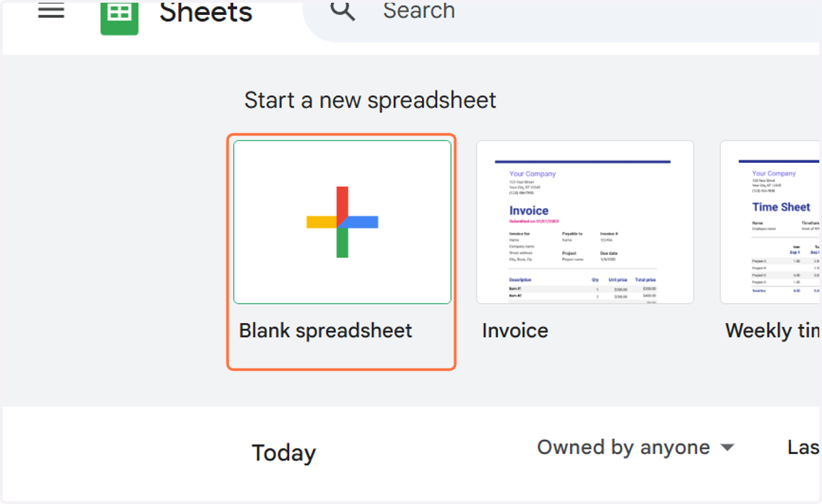Click the green Sheets logo icon
Screen dimensions: 822x504
(x=119, y=17)
